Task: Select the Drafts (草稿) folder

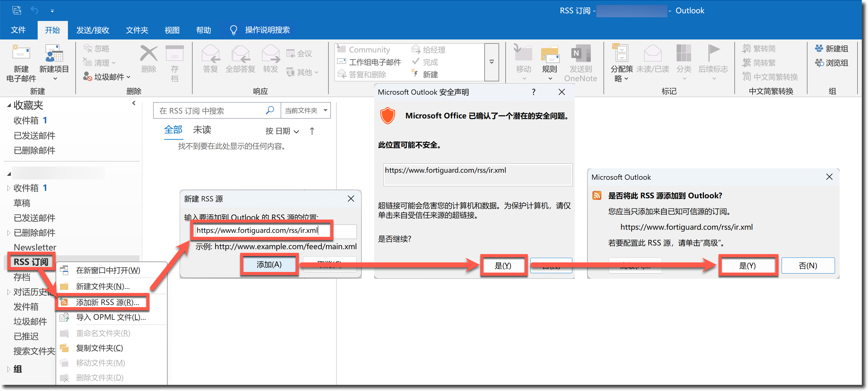Action: coord(22,203)
